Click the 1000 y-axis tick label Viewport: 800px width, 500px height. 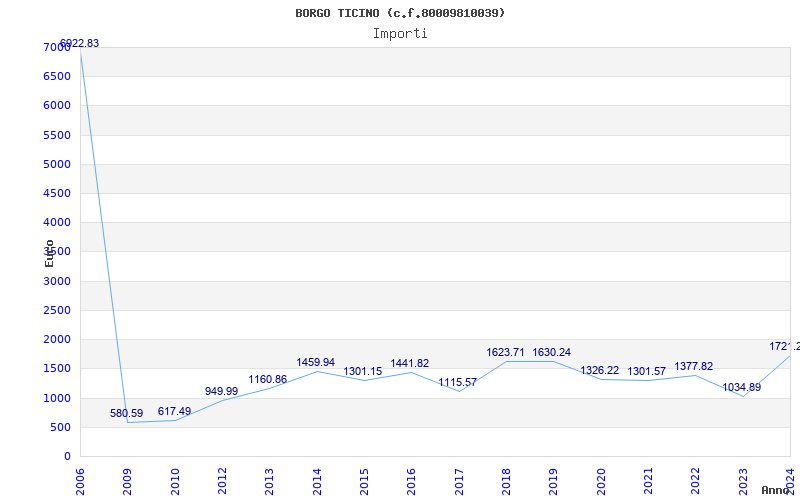[58, 398]
